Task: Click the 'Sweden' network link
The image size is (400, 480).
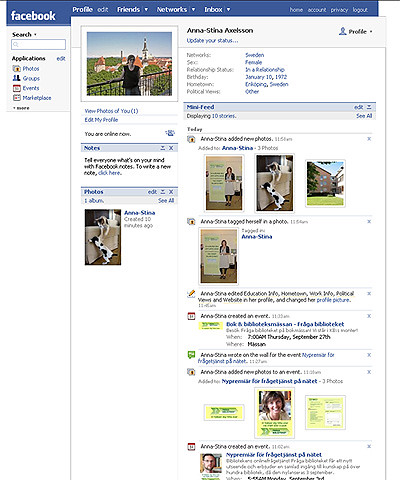Action: click(x=255, y=55)
